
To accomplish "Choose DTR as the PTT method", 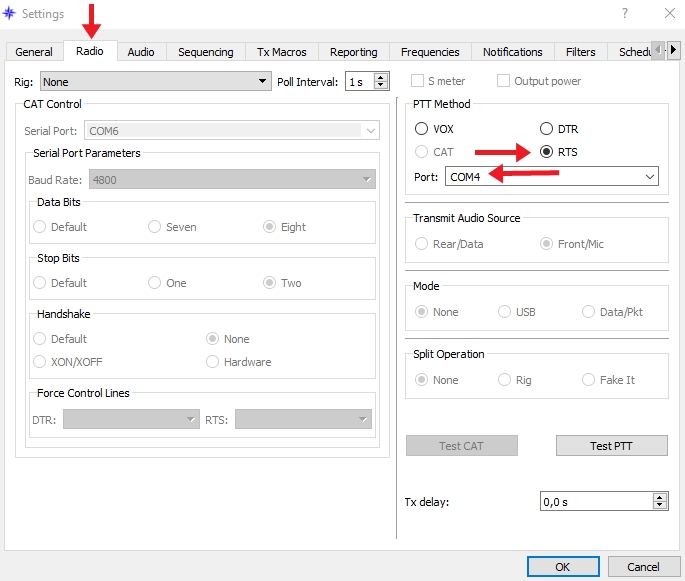I will coord(546,129).
